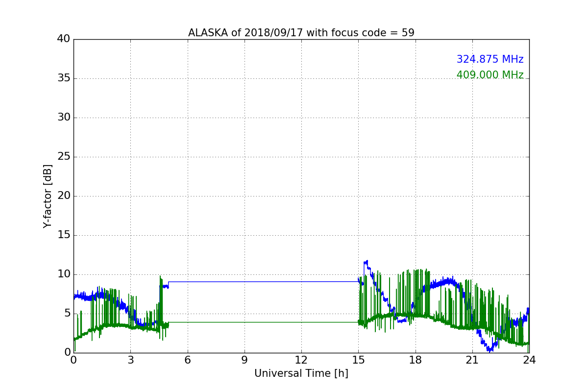The image size is (588, 392).
Task: Click the x-axis tick label 9
Action: point(245,360)
